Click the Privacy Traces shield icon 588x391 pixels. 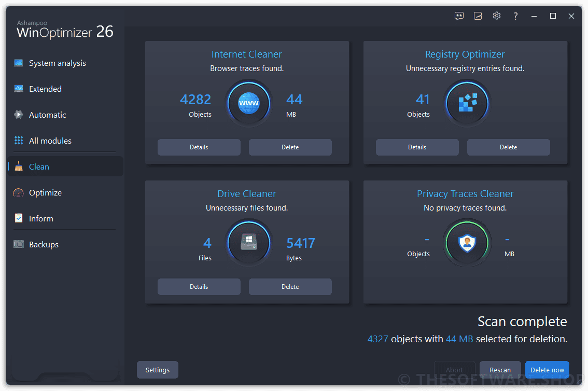(x=467, y=243)
